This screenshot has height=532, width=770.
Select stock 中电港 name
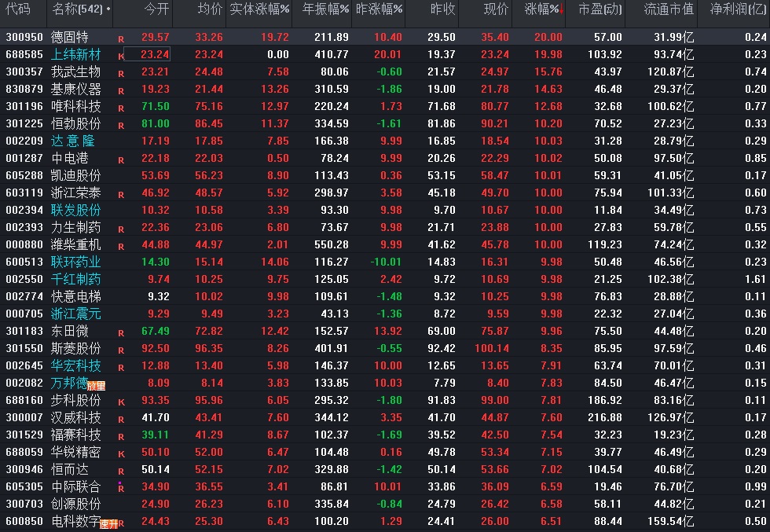pos(70,158)
